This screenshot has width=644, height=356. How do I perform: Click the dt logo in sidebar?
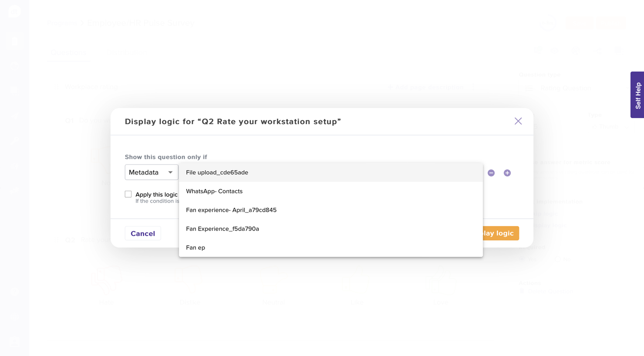(x=14, y=11)
